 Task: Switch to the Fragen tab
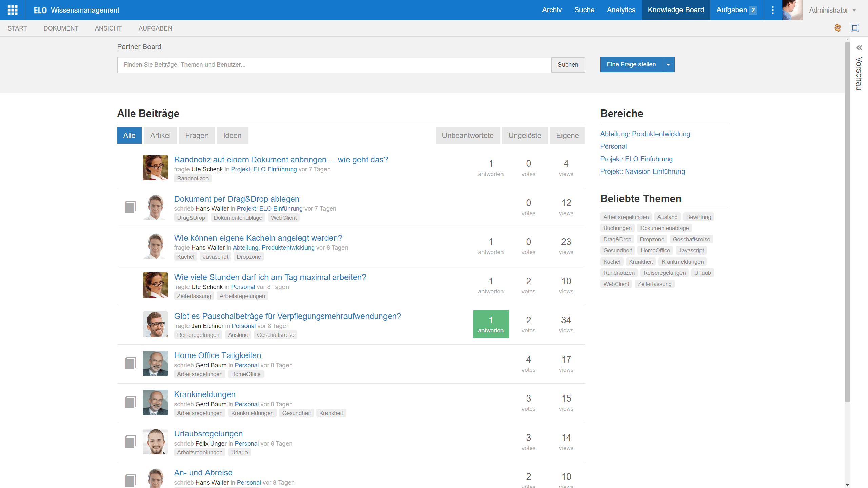click(197, 136)
